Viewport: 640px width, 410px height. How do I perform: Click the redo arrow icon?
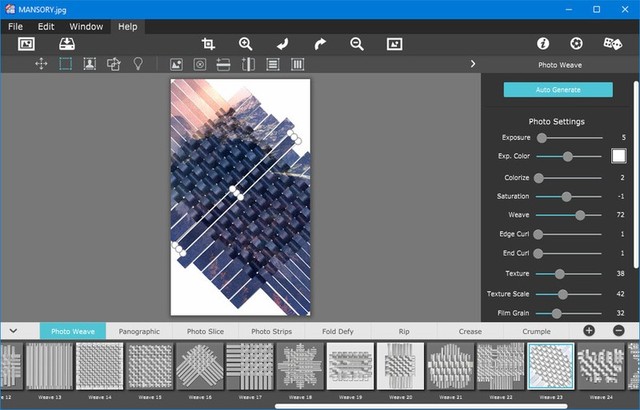320,44
